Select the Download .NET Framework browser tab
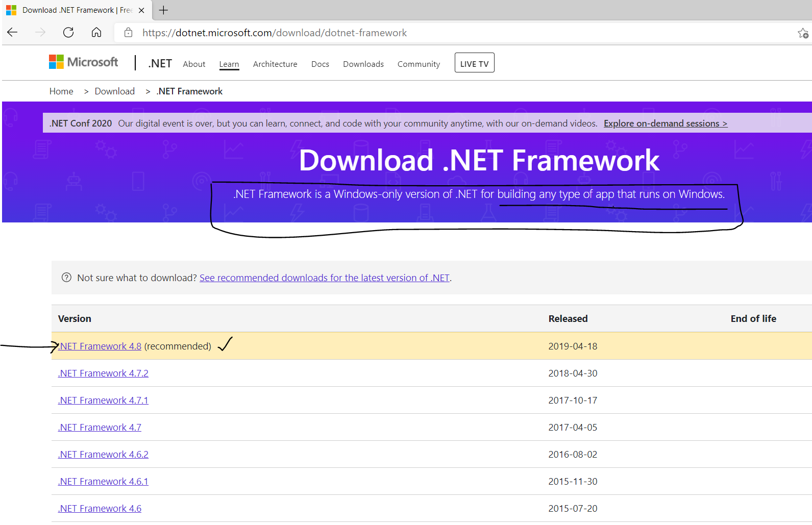Screen dimensions: 812x525 click(77, 10)
